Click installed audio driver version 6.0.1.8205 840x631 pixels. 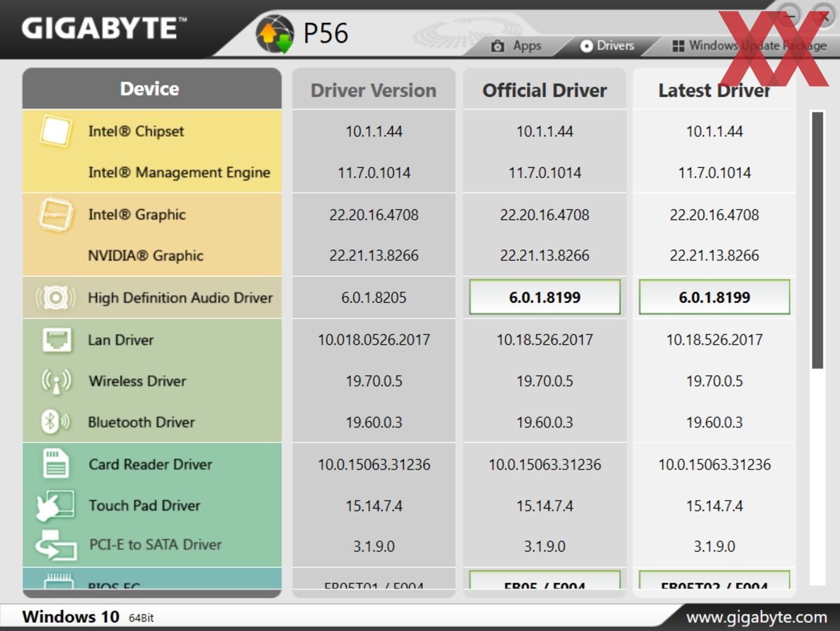point(374,298)
